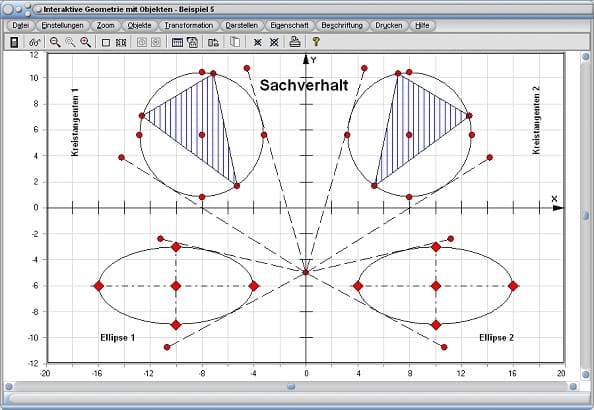This screenshot has width=594, height=410.
Task: Click the double cross delete-all icon
Action: [x=274, y=42]
